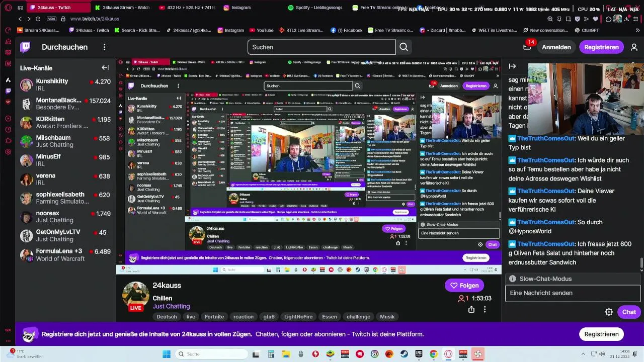Click the purple Chat send button
644x362 pixels.
tap(629, 312)
